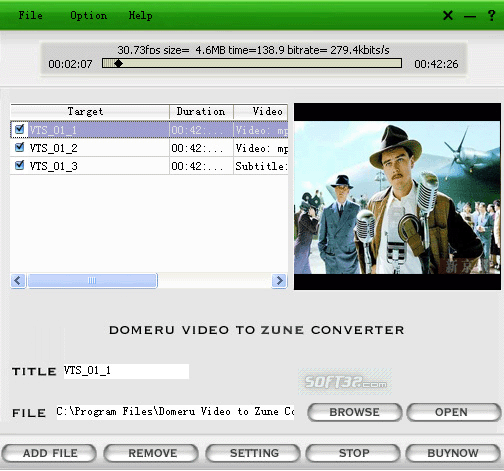Click the 'Video: mp' cell of VTS_01_2
The height and width of the screenshot is (471, 504).
coord(261,148)
